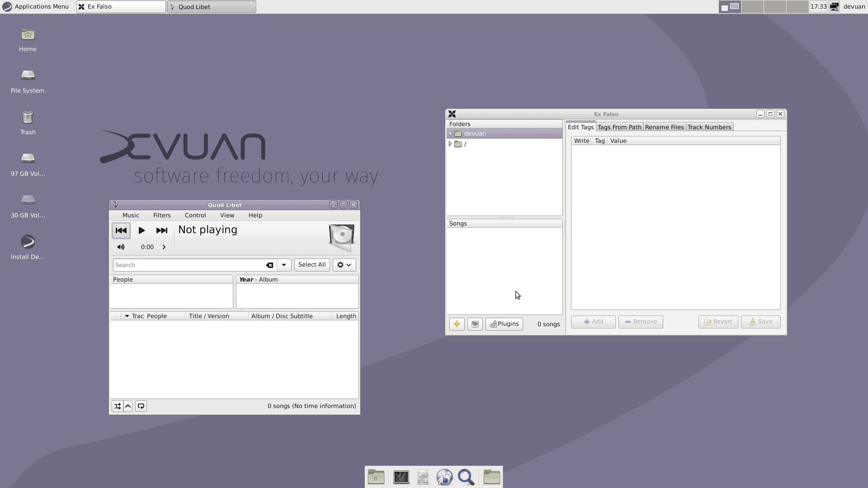The height and width of the screenshot is (488, 868).
Task: Launch the web browser from the dock
Action: 444,477
